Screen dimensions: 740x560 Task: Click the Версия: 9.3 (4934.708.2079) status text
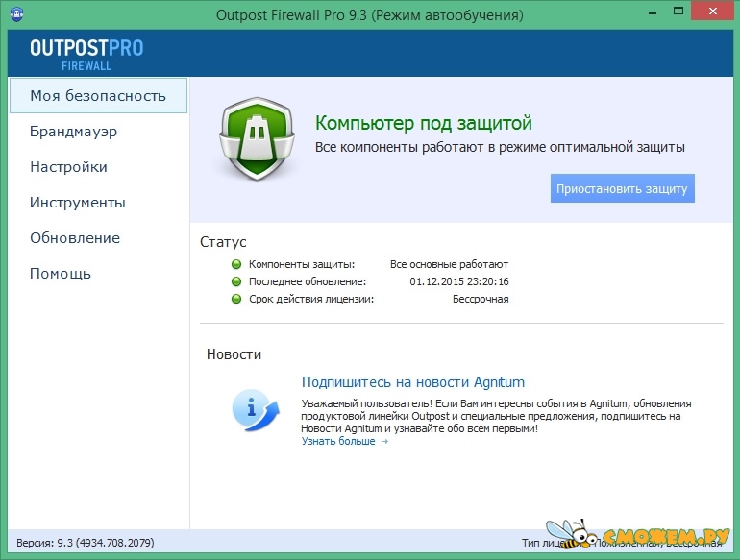point(86,543)
